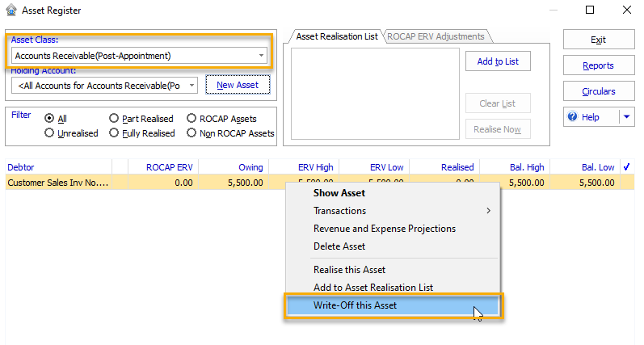
Task: Sort by the Realised column header
Action: pyautogui.click(x=444, y=167)
